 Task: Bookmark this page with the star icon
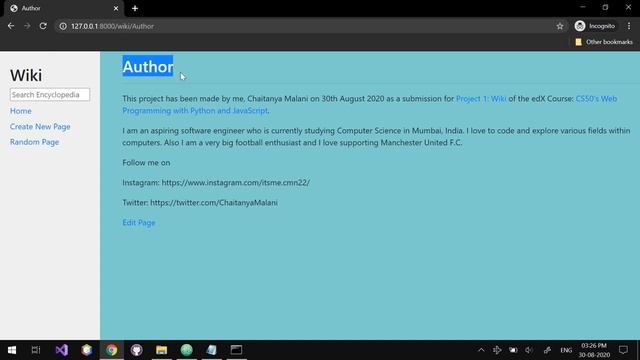[560, 26]
